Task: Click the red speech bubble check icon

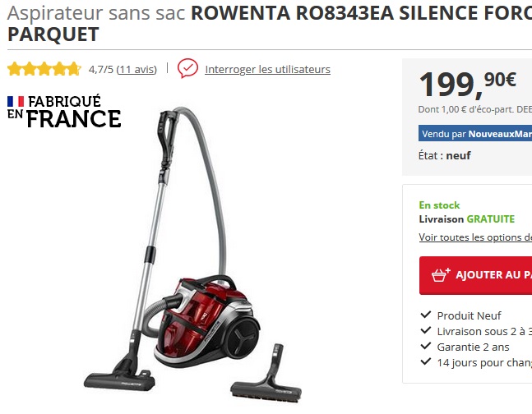Action: (x=187, y=68)
